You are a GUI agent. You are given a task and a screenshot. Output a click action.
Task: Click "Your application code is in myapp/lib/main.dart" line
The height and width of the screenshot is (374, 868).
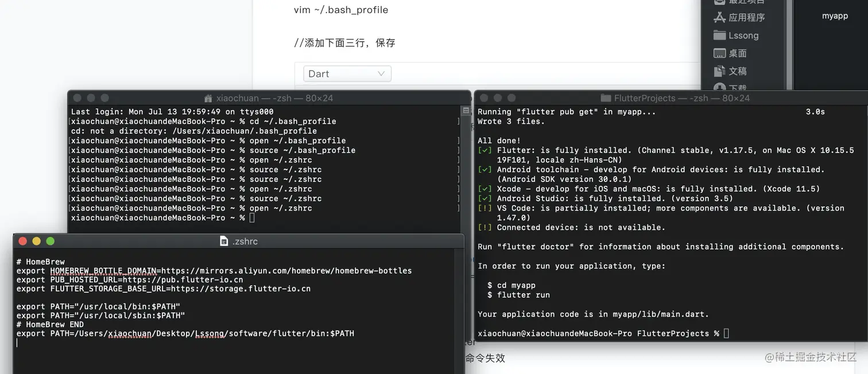[x=593, y=314]
